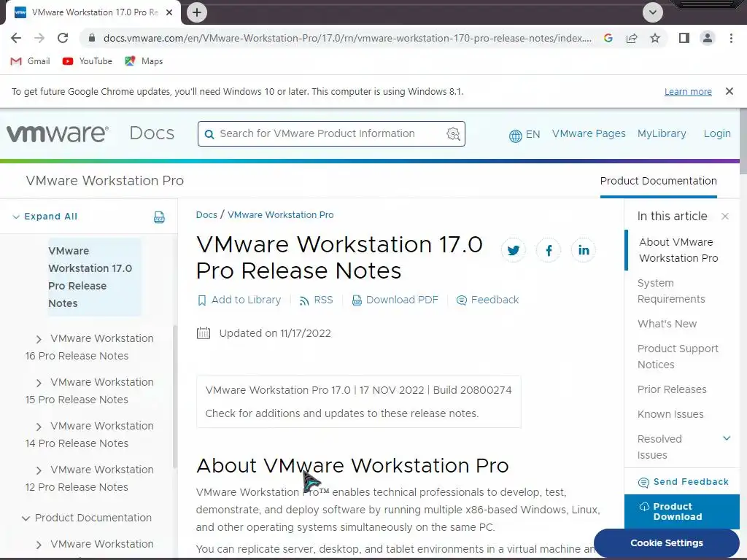Open the Chrome profile menu

pos(708,38)
